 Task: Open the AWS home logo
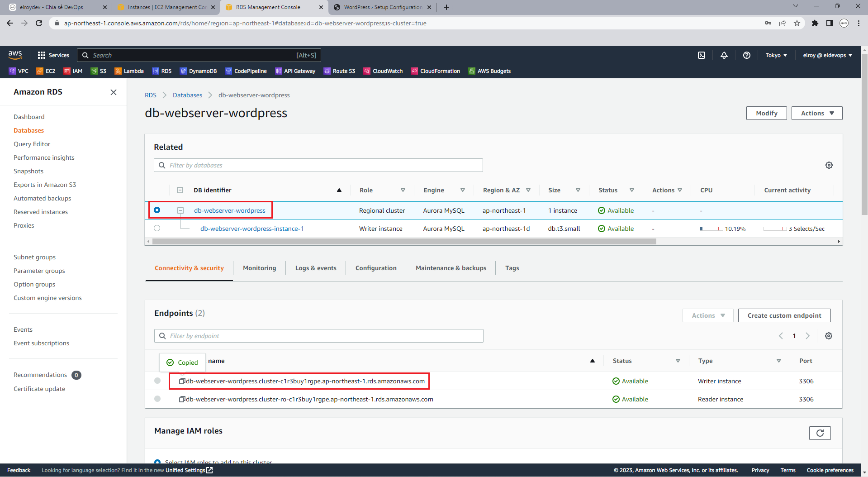tap(15, 55)
